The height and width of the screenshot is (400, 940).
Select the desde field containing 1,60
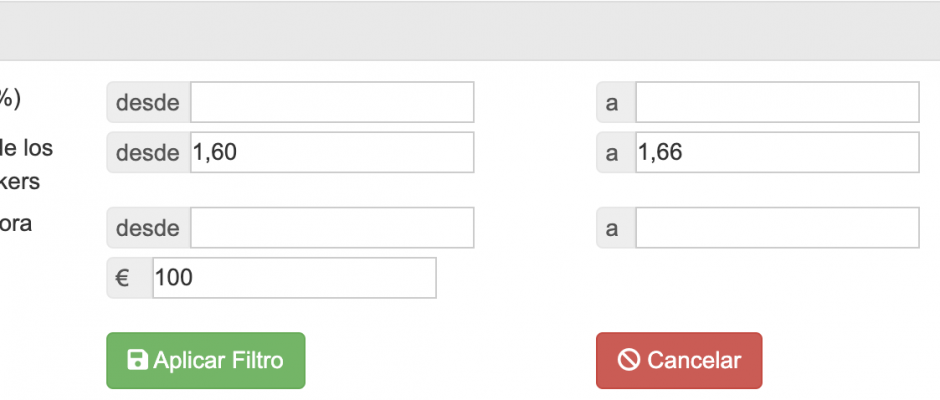coord(332,152)
